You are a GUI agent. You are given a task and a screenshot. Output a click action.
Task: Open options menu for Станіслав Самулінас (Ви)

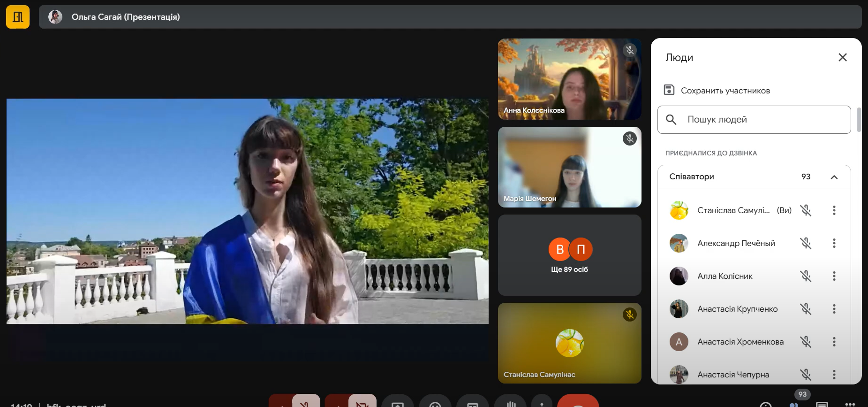tap(834, 210)
